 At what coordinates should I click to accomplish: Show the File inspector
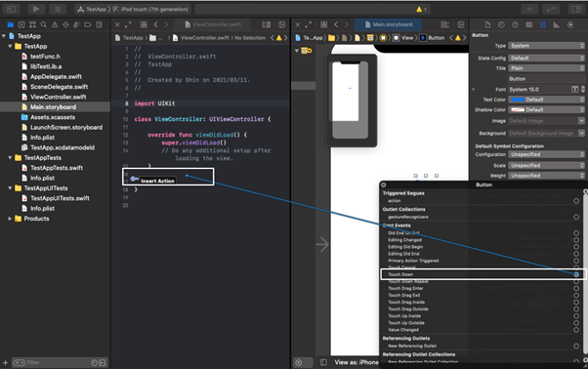(x=487, y=24)
